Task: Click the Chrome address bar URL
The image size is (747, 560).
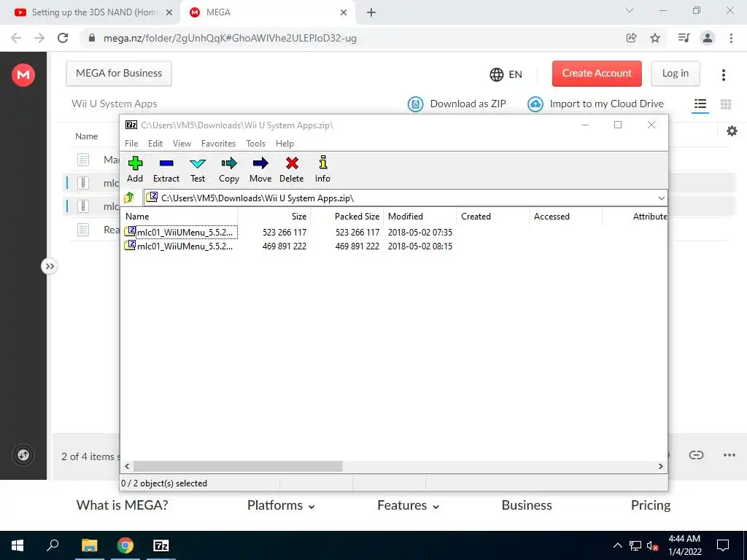Action: (x=230, y=38)
